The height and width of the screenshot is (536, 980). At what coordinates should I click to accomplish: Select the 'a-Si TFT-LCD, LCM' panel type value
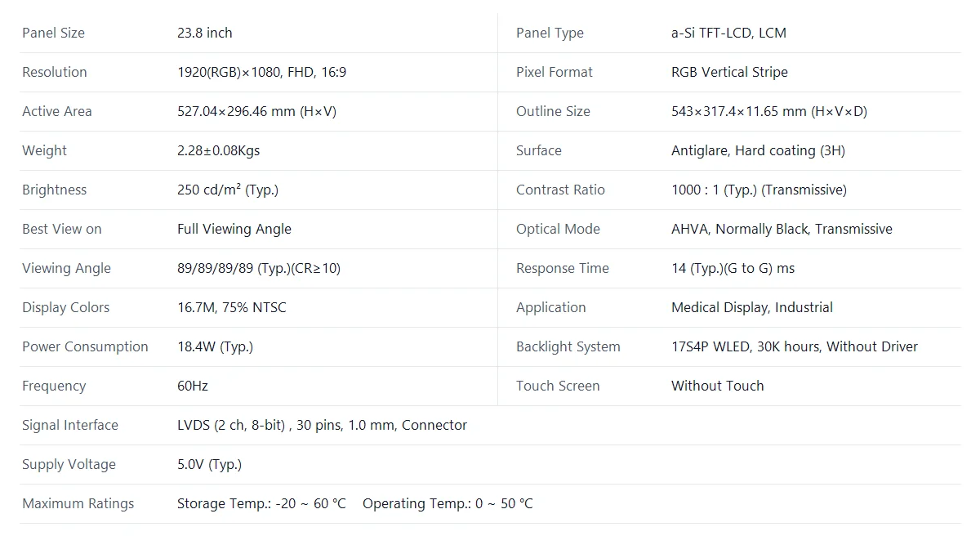728,33
